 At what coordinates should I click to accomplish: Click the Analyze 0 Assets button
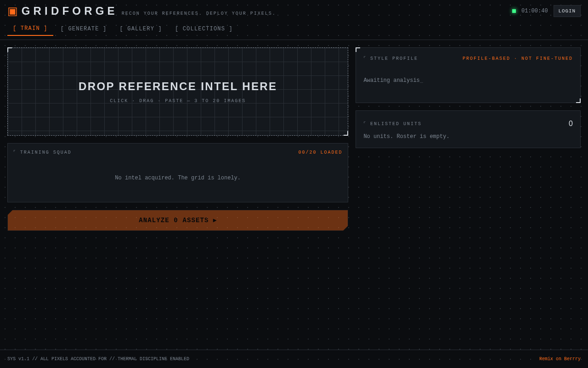(x=178, y=220)
